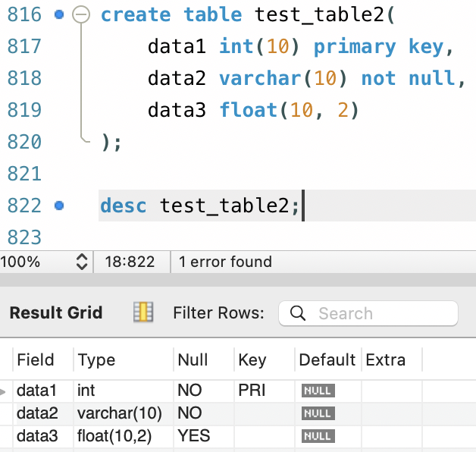Click line number 821 in gutter
The width and height of the screenshot is (476, 452).
[24, 174]
